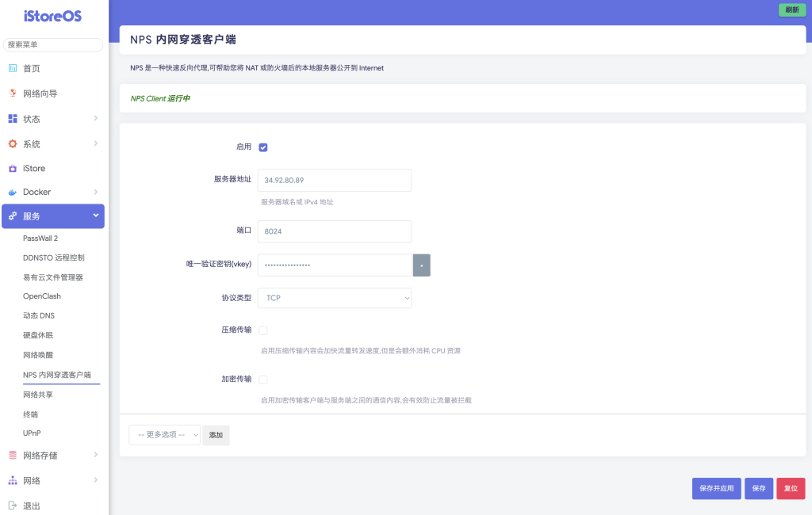
Task: Click the Docker whale icon
Action: pyautogui.click(x=13, y=192)
